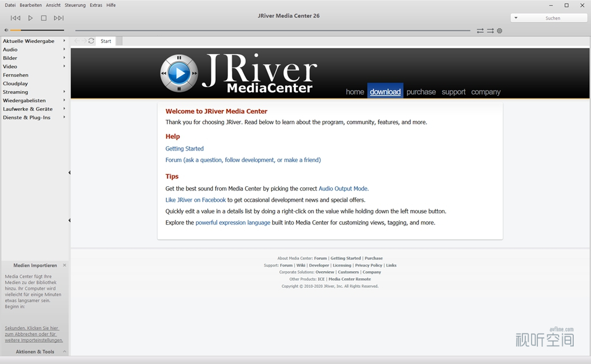Adjust the volume slider
This screenshot has height=364, width=591.
(37, 30)
